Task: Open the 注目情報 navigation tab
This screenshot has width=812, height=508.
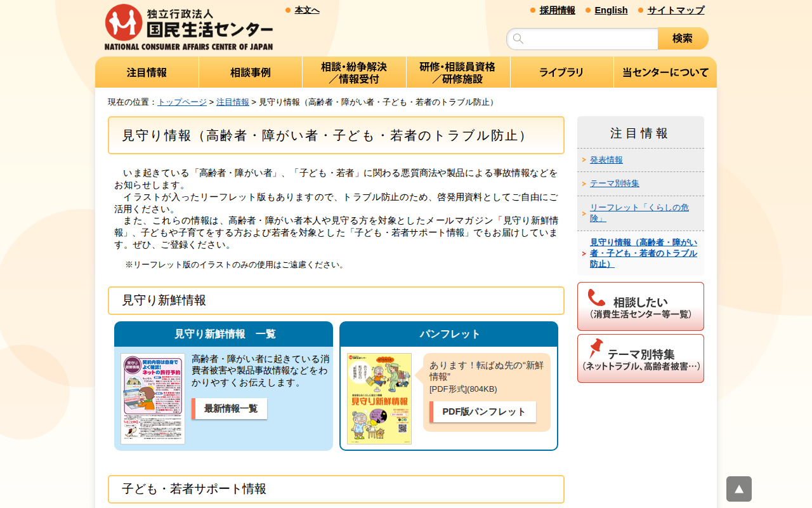Action: (147, 72)
